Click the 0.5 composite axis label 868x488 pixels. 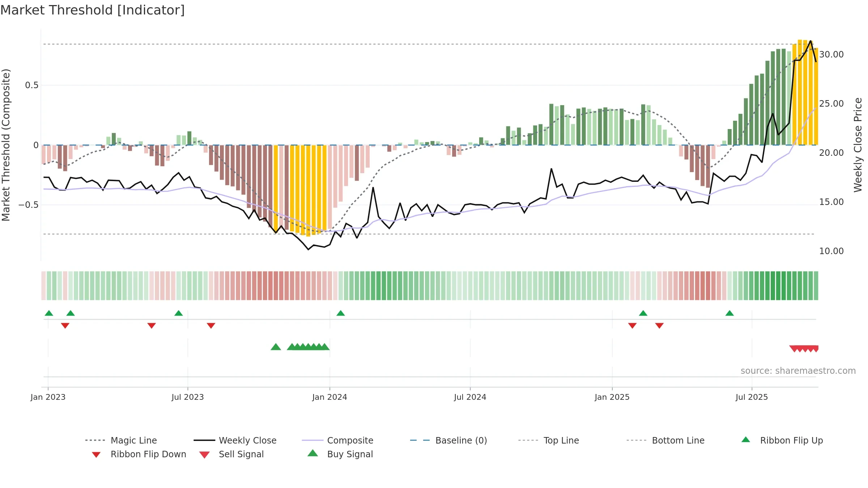point(32,85)
